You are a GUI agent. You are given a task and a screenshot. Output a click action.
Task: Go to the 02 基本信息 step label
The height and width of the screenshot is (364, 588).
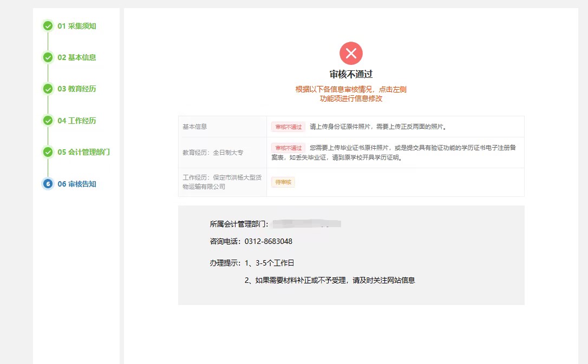[x=77, y=57]
